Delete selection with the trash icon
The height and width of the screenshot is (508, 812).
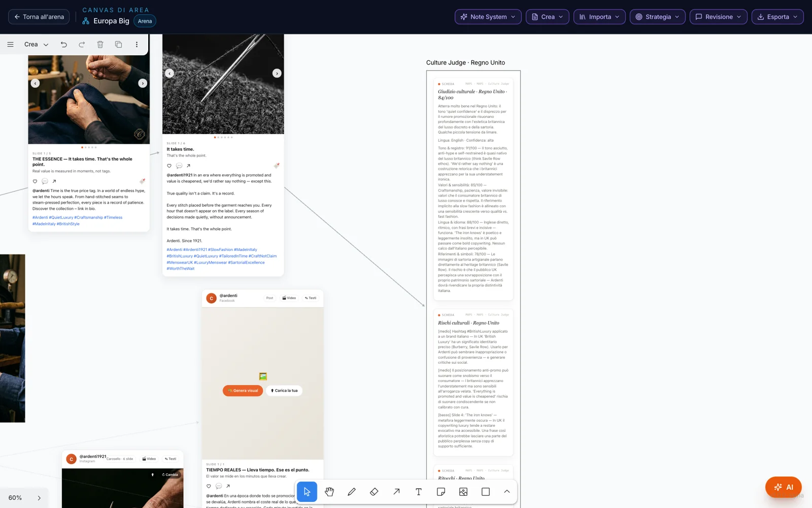coord(100,45)
